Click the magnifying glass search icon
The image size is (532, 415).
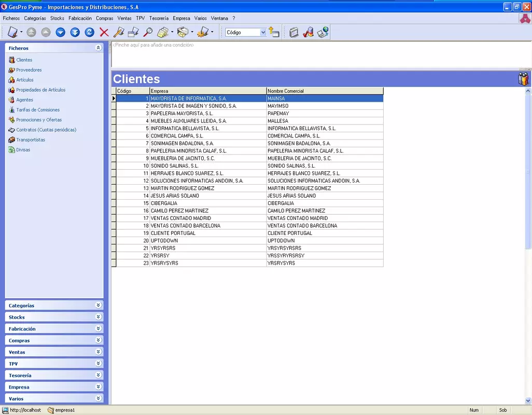(148, 32)
